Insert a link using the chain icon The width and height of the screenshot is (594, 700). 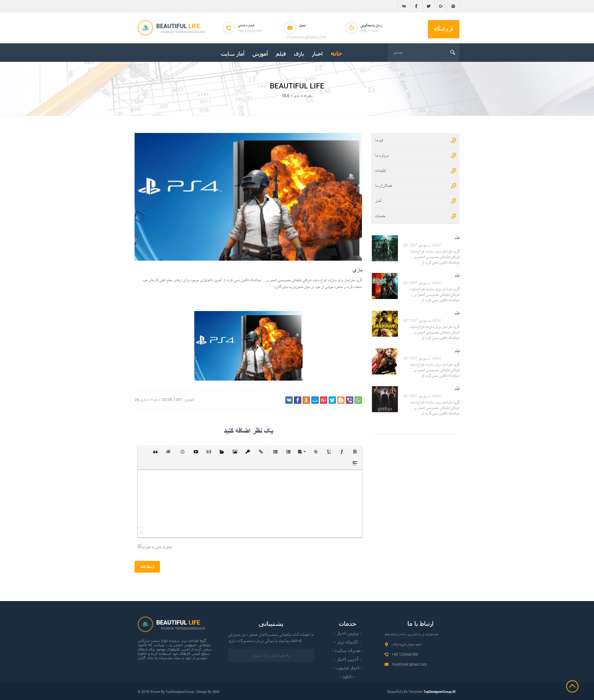tap(260, 452)
